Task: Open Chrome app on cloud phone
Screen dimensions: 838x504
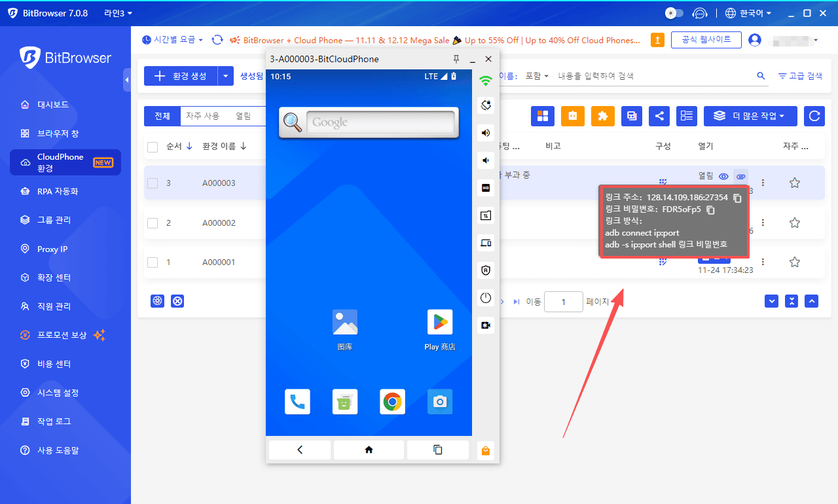Action: point(392,402)
